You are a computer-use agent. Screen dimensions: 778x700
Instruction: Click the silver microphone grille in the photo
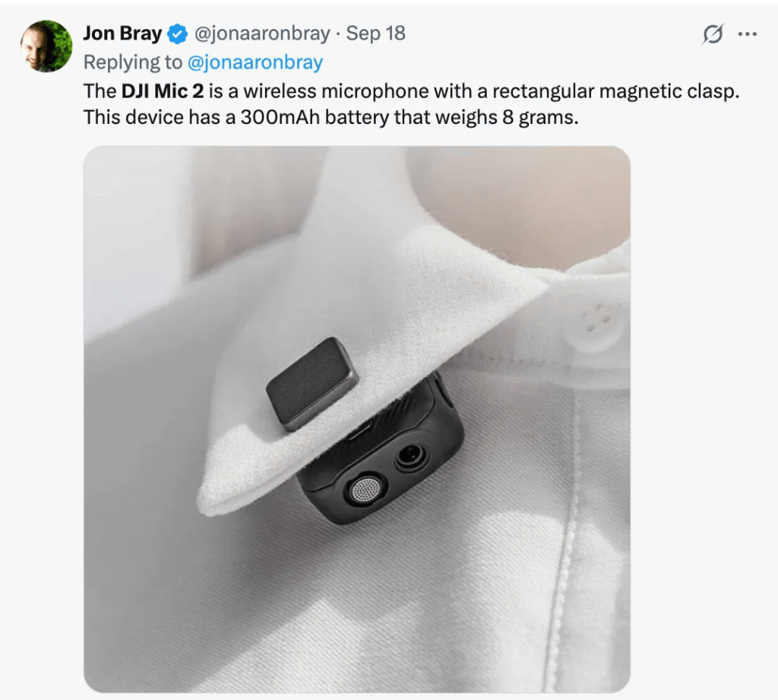coord(366,489)
